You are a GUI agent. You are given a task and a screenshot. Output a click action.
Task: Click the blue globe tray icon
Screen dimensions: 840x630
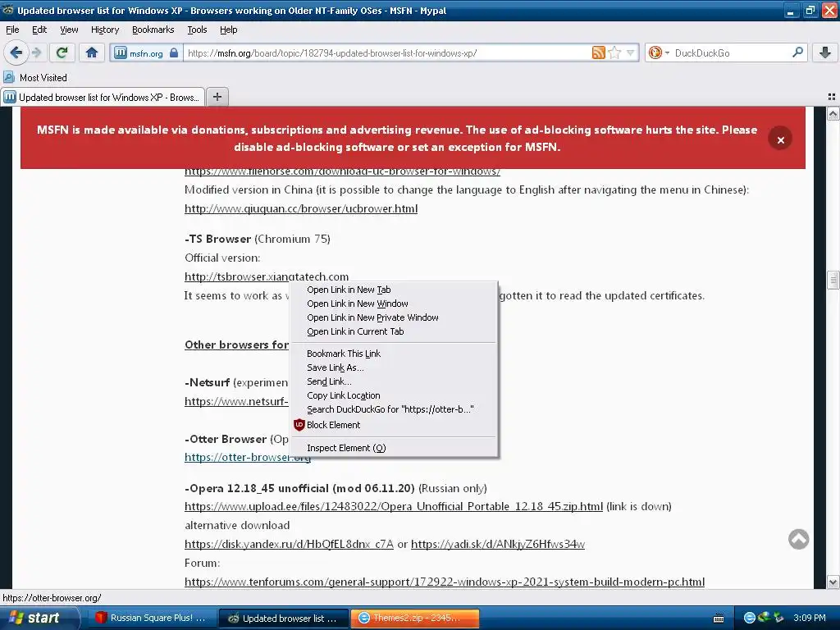(750, 618)
